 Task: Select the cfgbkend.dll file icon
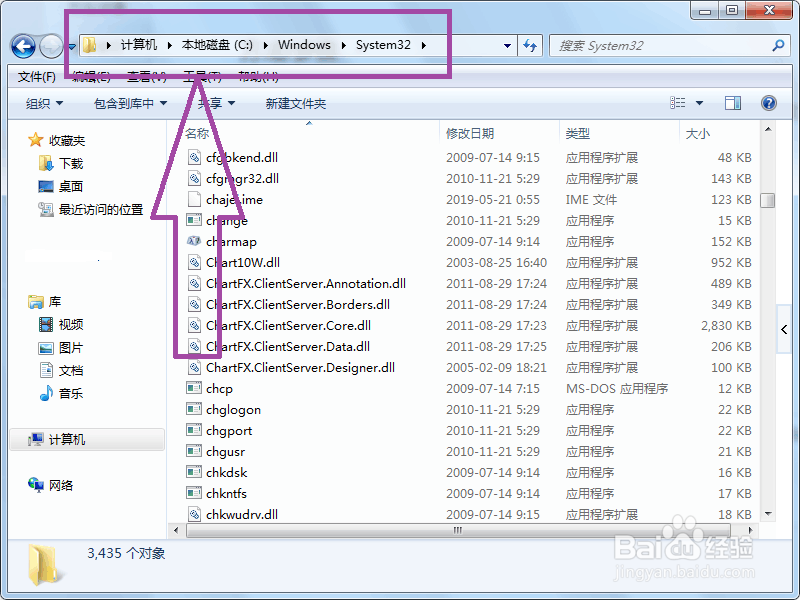(194, 157)
